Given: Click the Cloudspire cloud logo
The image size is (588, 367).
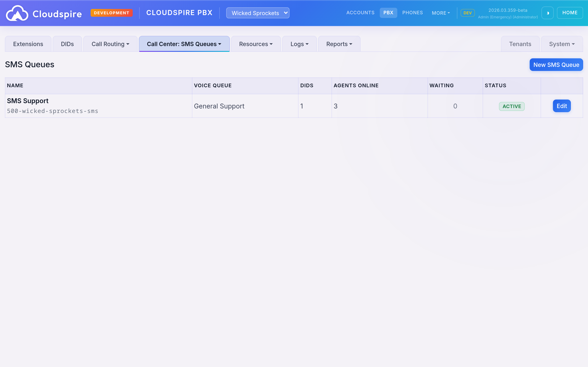Looking at the screenshot, I should 17,13.
